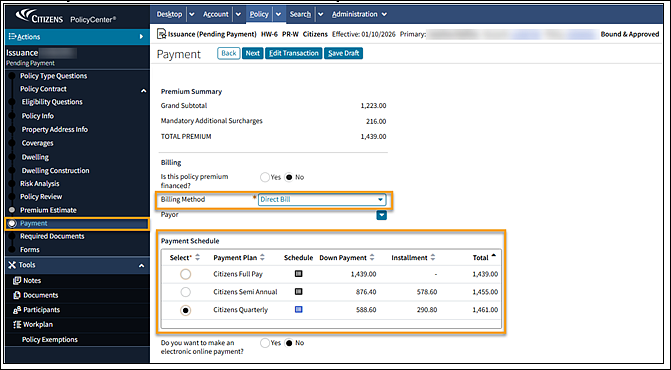Open the Citizens Full Pay schedule icon
The height and width of the screenshot is (370, 671).
[299, 274]
